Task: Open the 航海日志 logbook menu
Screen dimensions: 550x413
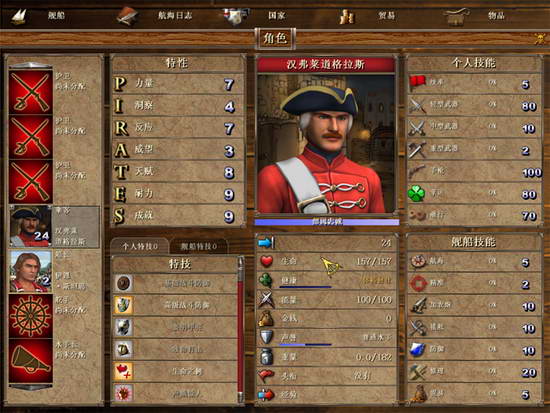Action: (154, 15)
